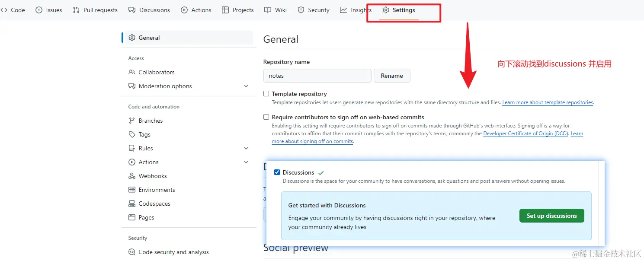Click the Codespaces icon in sidebar
The width and height of the screenshot is (644, 261).
pyautogui.click(x=132, y=204)
